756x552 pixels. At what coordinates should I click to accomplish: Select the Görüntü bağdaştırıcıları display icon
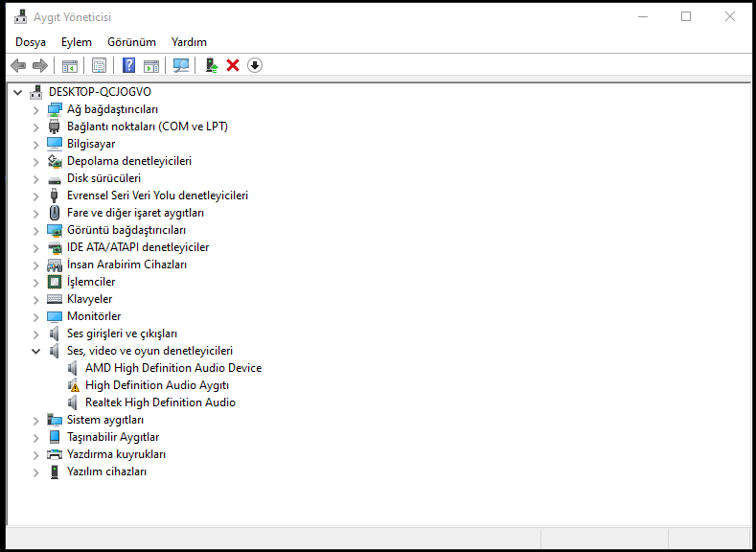tap(55, 230)
